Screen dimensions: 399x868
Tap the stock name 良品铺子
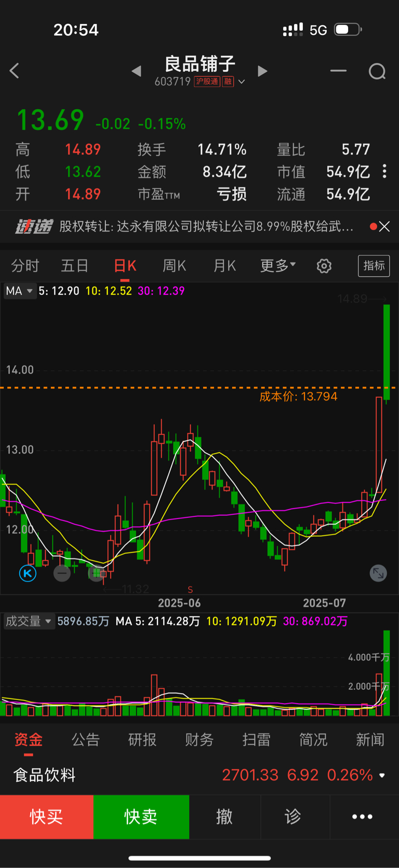200,64
